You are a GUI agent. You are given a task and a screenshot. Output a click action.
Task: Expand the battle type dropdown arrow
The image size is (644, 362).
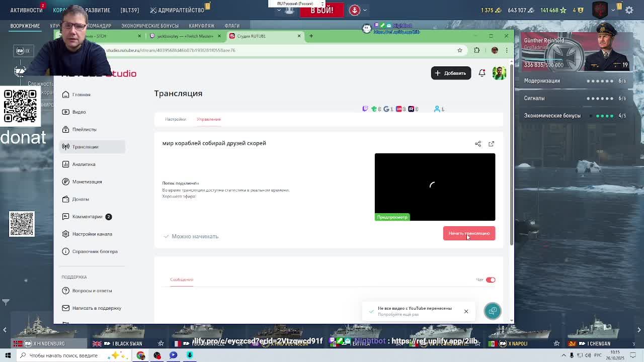[x=279, y=10]
